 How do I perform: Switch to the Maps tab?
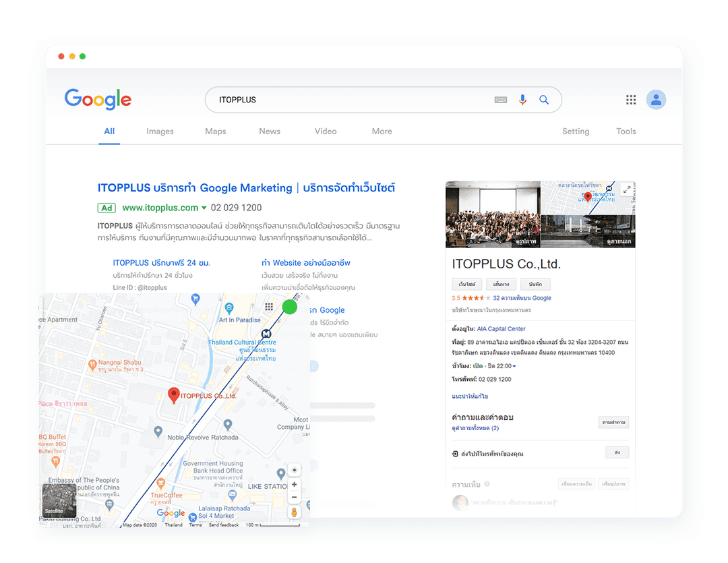[x=216, y=131]
